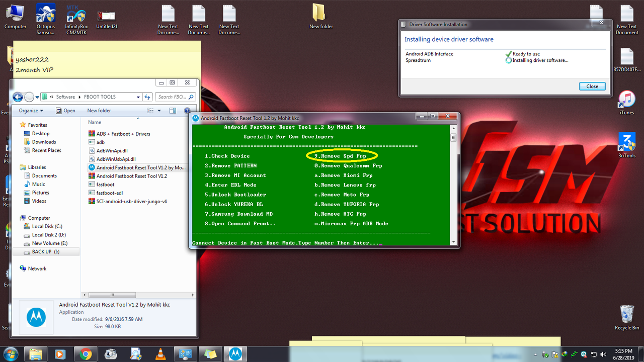The width and height of the screenshot is (644, 362).
Task: Click New folder in the Explorer toolbar
Action: (x=99, y=111)
